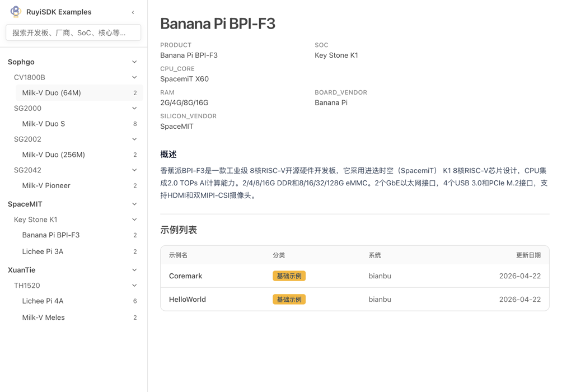Collapse the SG2000 chevron
Screen dimensions: 562x392
(x=134, y=108)
